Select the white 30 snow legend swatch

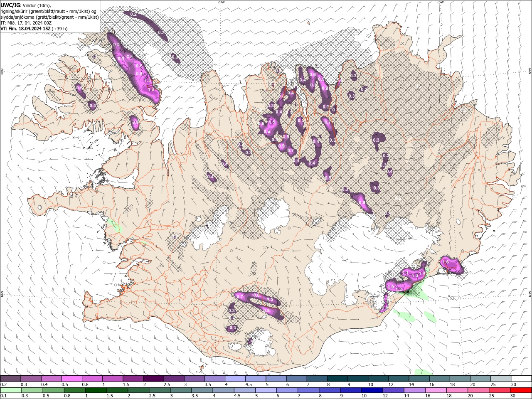click(x=520, y=379)
